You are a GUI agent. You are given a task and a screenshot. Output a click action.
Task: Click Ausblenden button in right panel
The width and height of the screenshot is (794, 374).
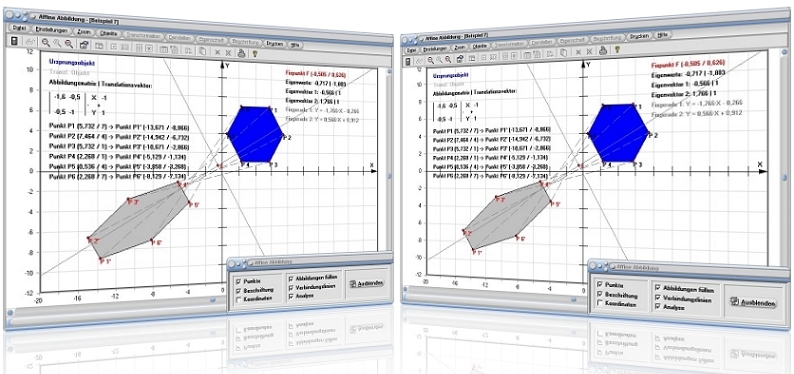pos(752,303)
